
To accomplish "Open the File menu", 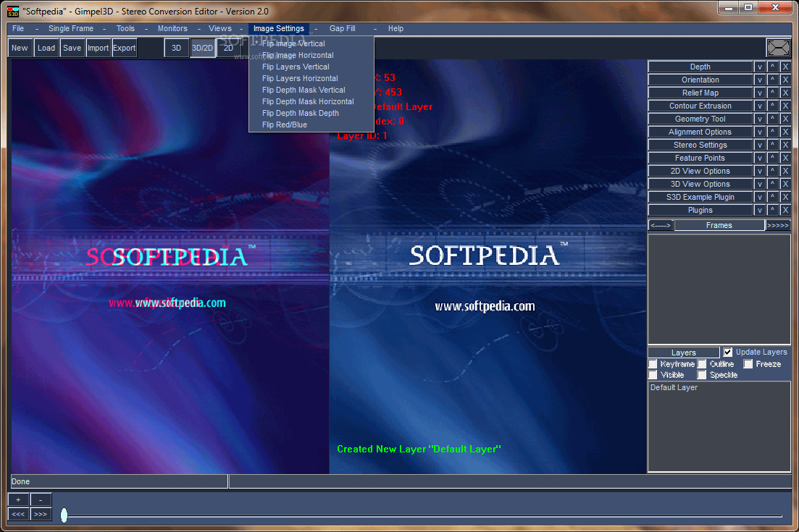I will (x=18, y=28).
